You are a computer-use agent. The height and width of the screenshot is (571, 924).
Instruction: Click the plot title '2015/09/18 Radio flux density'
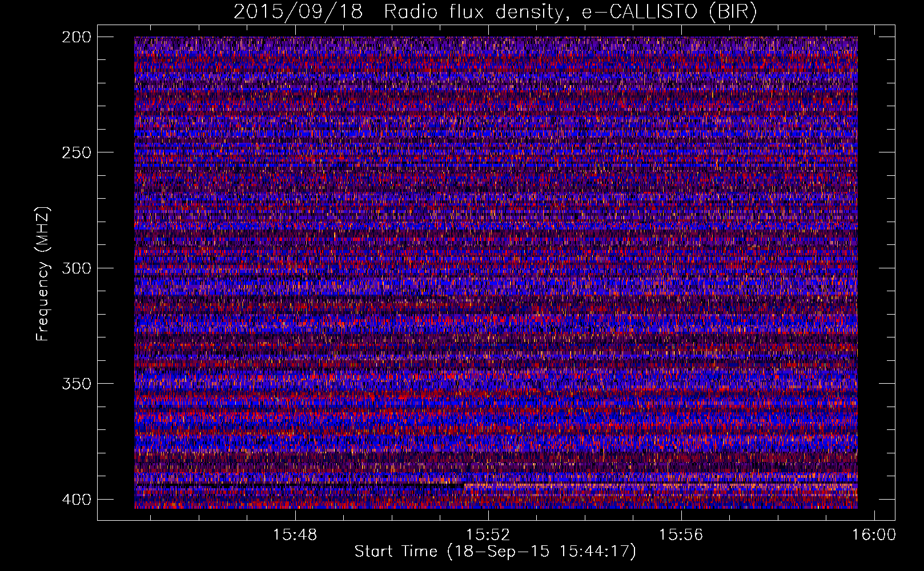[x=495, y=12]
